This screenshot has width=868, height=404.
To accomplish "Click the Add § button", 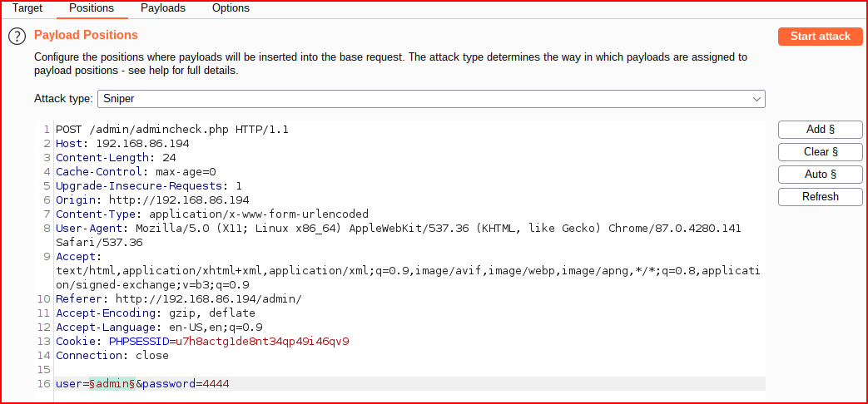I will point(820,130).
